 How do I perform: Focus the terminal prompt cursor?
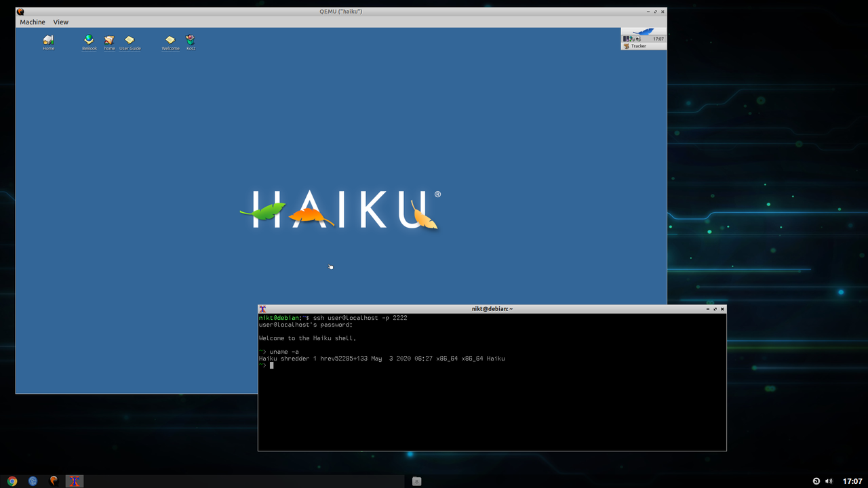271,365
